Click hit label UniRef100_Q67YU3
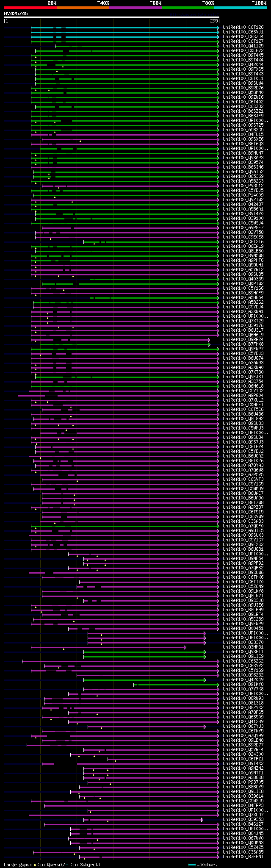Screen dimensions: 271x868 click(x=243, y=727)
